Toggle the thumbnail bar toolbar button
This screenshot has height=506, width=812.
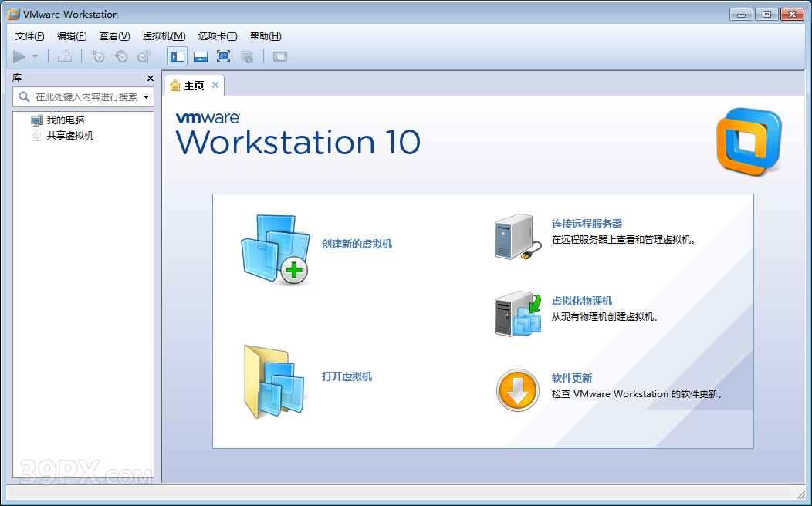201,56
